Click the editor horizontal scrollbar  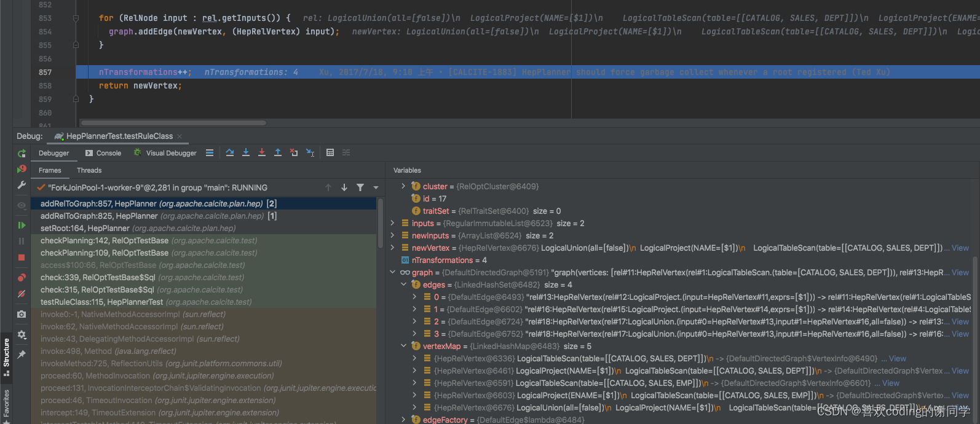click(x=174, y=123)
